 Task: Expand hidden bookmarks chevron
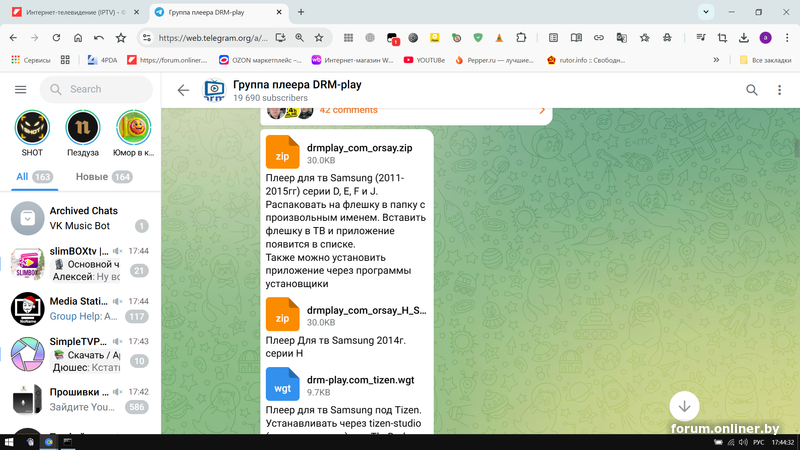click(716, 60)
